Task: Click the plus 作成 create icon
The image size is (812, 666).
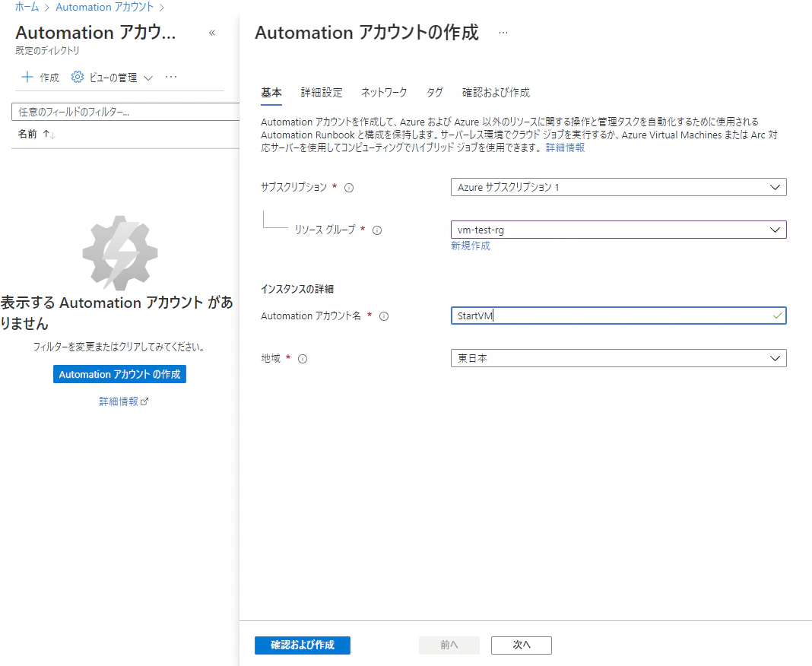Action: coord(27,77)
